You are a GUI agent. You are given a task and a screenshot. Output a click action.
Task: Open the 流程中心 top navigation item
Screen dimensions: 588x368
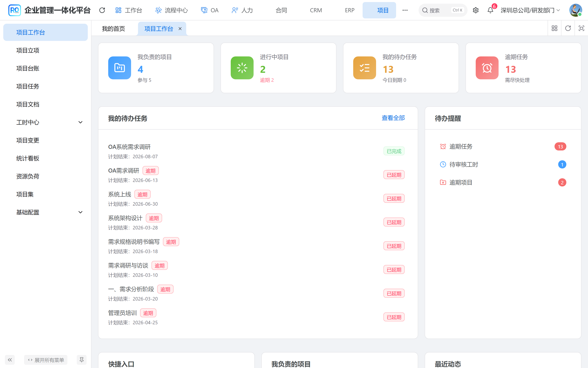coord(171,10)
